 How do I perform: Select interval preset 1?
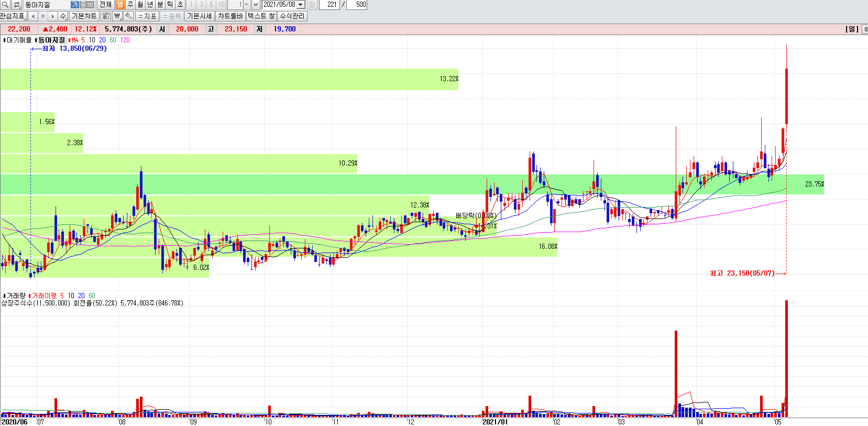[x=191, y=5]
